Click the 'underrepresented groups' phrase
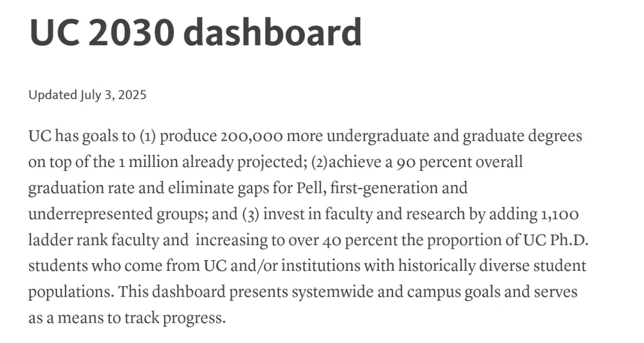 [x=119, y=214]
